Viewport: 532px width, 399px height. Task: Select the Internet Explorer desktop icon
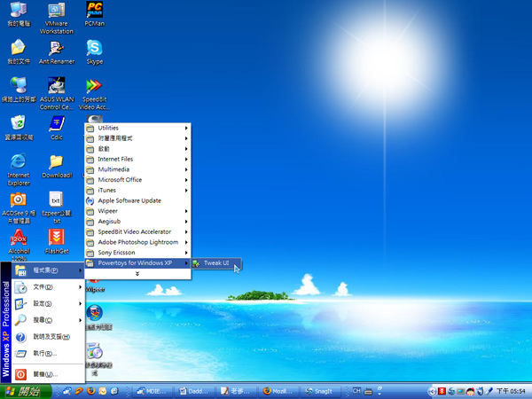19,169
